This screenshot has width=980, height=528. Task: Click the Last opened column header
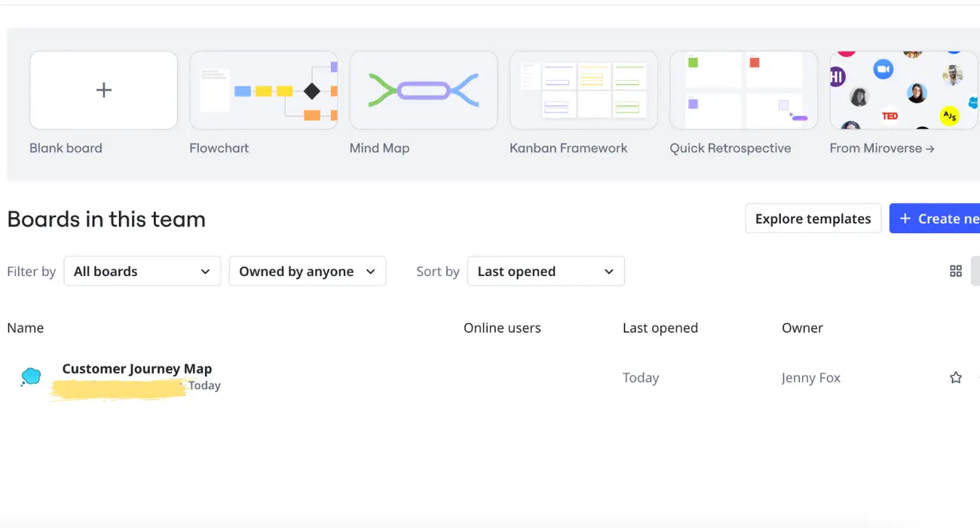[660, 328]
